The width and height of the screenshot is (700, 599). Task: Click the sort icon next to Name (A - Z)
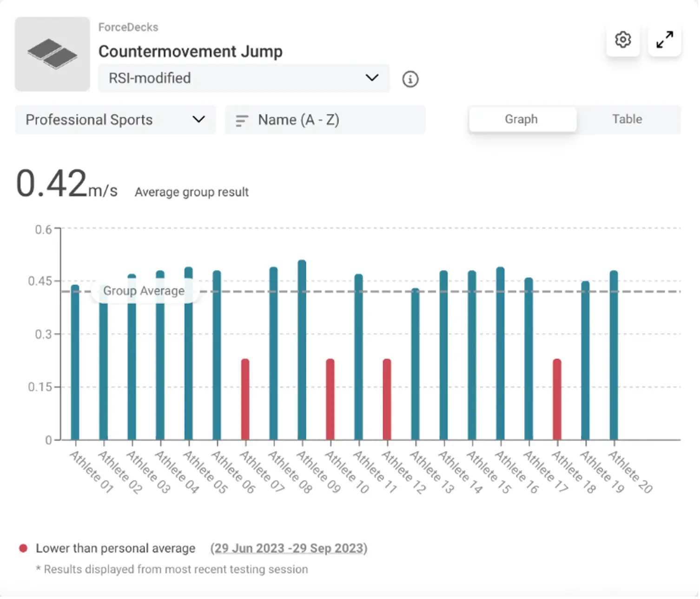pos(242,120)
